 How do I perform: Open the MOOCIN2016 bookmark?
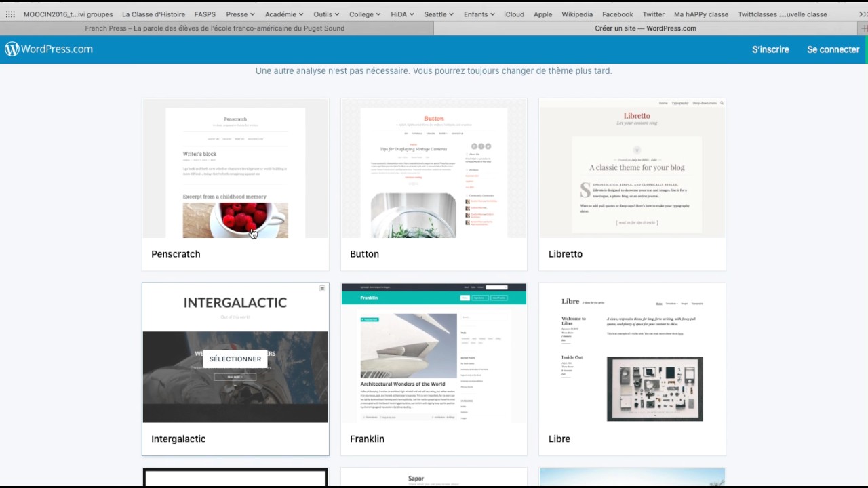[68, 14]
